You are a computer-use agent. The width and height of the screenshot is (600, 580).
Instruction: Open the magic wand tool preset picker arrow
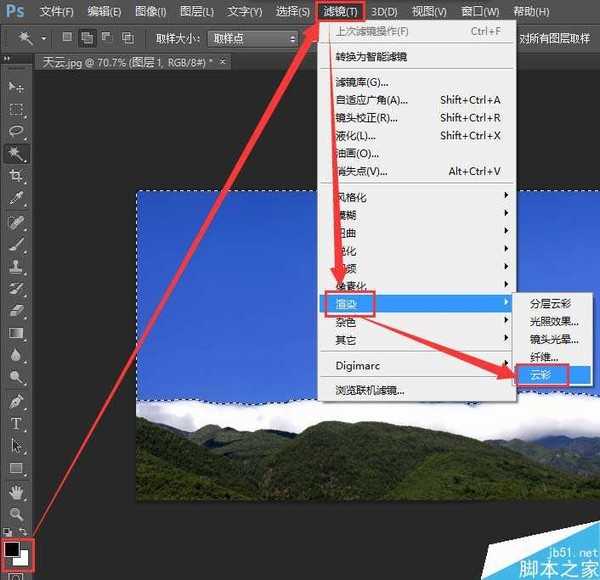[44, 38]
